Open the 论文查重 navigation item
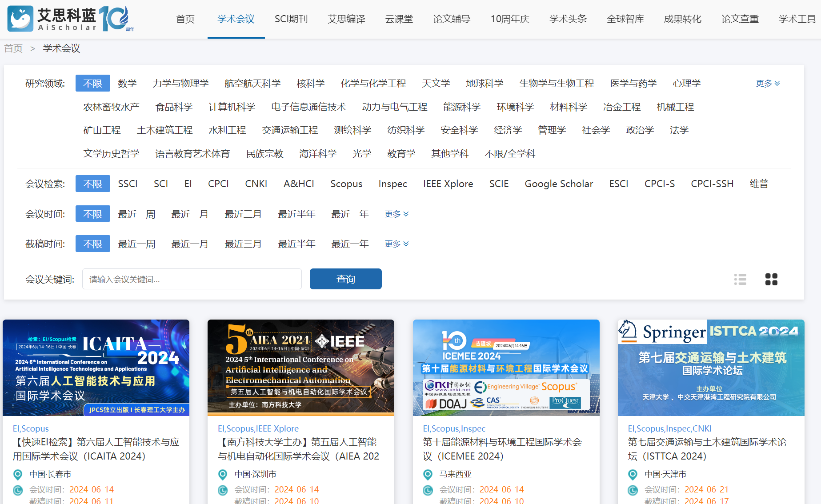Screen dimensions: 821x504 coord(740,19)
